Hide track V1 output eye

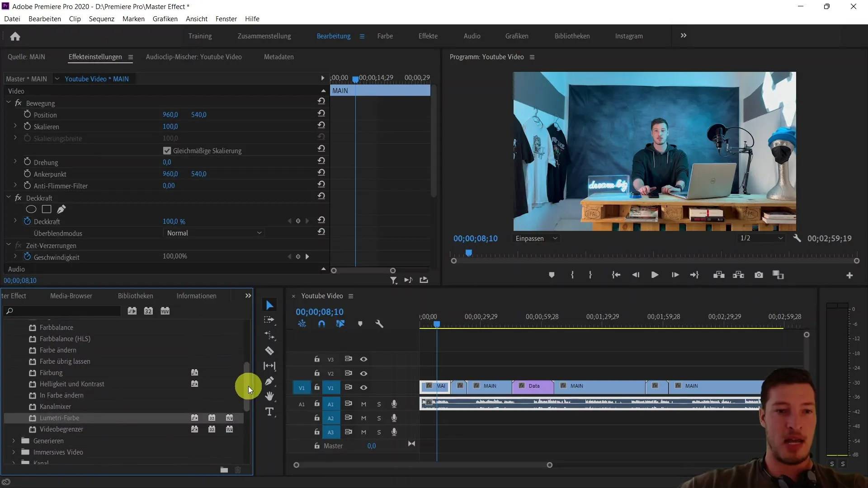[x=363, y=388]
